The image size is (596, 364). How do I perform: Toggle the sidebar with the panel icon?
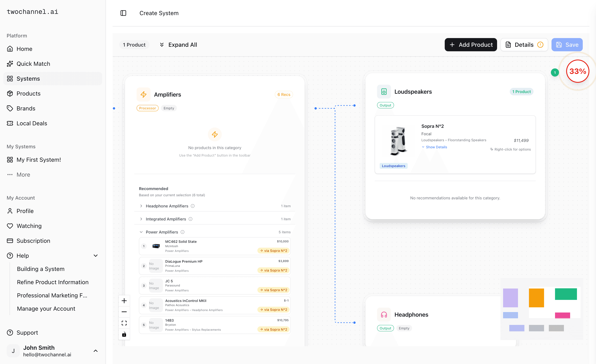point(123,13)
